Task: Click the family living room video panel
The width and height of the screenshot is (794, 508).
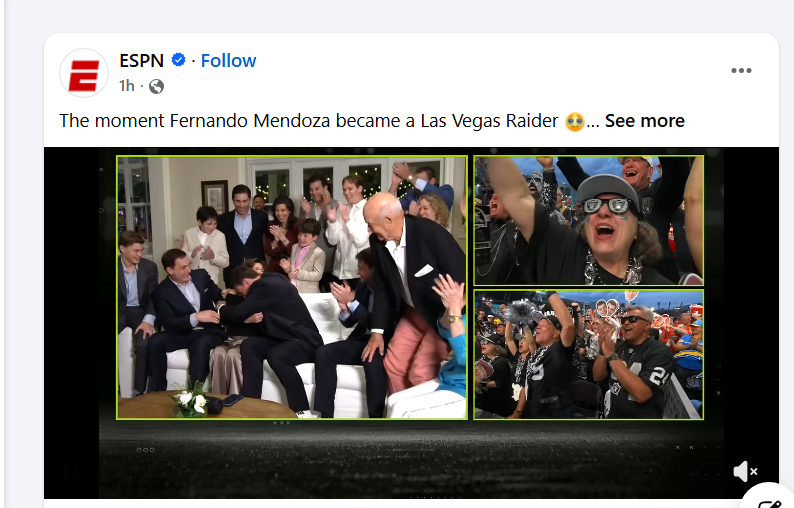Action: pyautogui.click(x=291, y=287)
